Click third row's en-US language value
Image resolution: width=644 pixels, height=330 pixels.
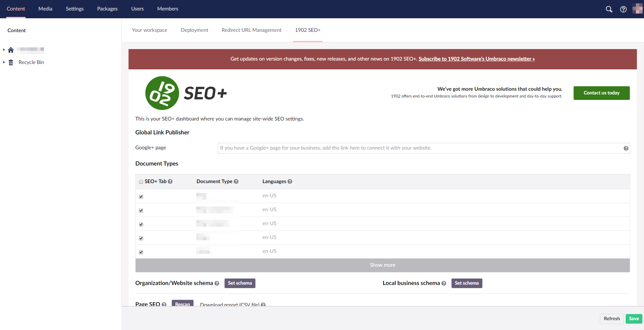click(x=269, y=223)
